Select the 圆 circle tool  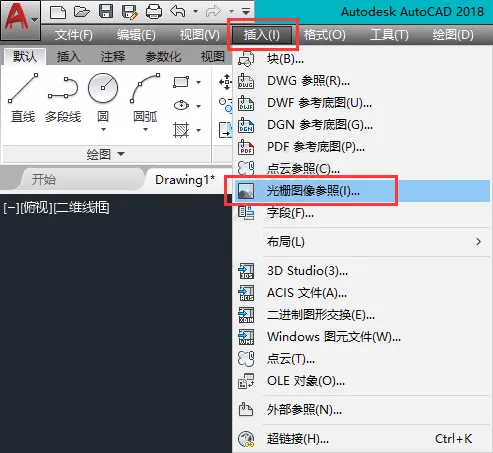pos(103,97)
